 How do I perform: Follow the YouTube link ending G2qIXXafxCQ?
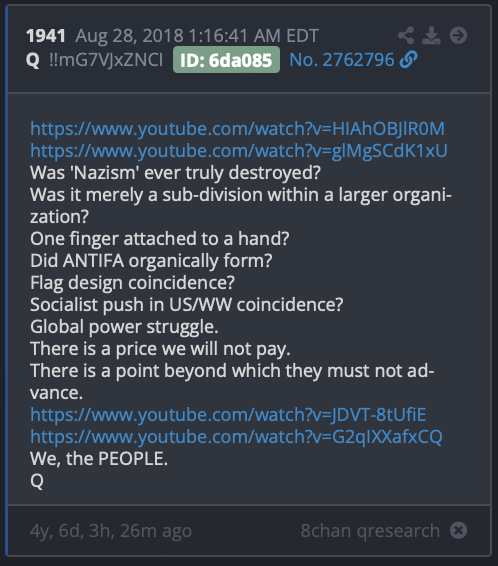coord(236,437)
